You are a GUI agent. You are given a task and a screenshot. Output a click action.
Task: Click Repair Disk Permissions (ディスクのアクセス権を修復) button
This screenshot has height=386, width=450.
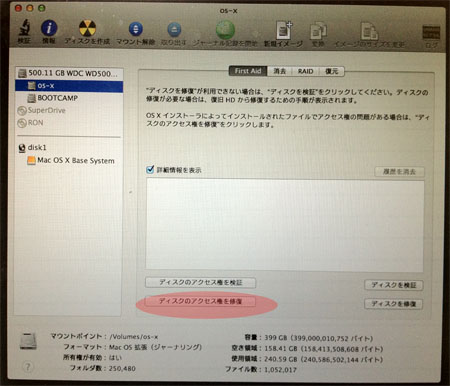(x=200, y=301)
